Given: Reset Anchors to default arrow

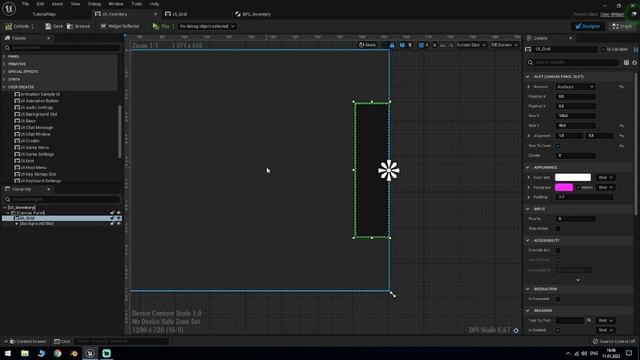Looking at the screenshot, I should click(x=621, y=87).
